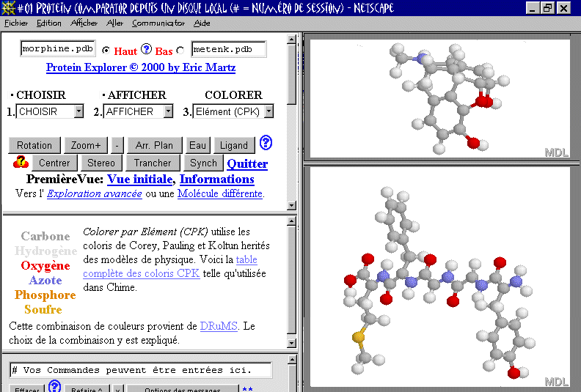Click the yellow sulfur atom in bottom molecule
581x392 pixels.
point(358,337)
